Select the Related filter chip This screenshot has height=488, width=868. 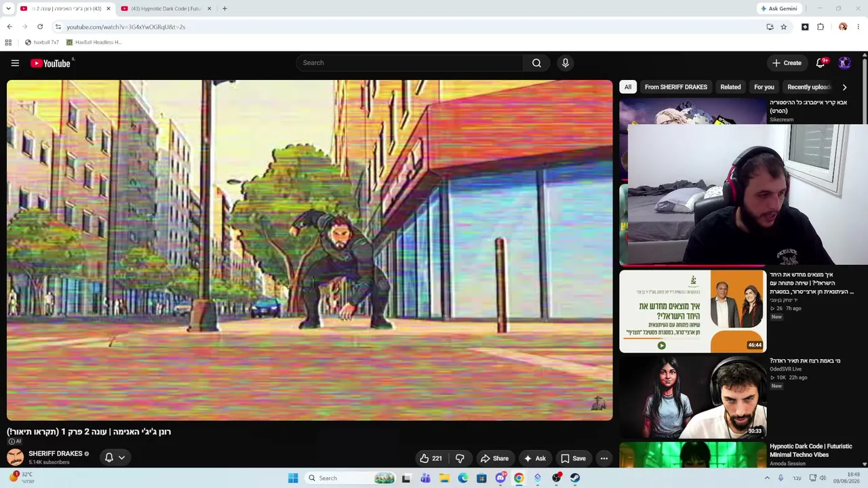pos(730,87)
